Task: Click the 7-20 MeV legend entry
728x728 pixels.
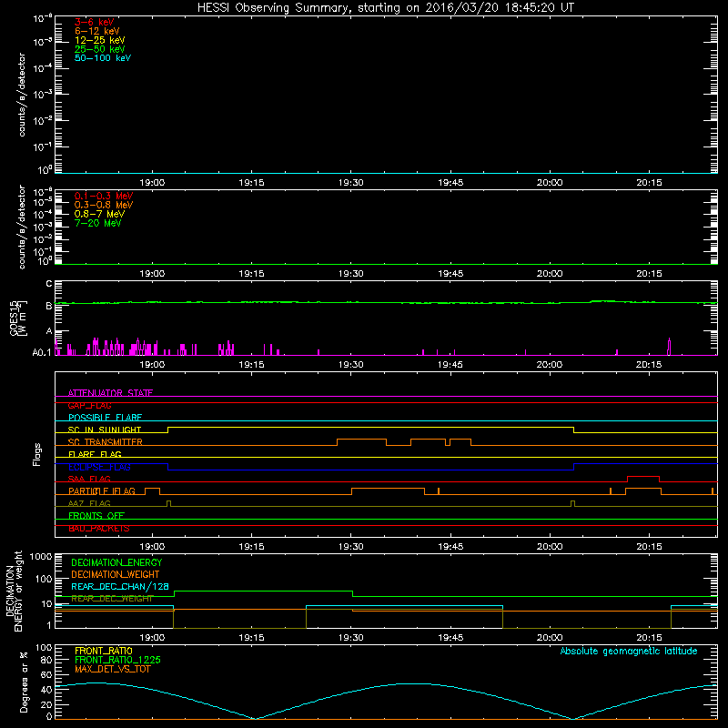Action: tap(97, 223)
